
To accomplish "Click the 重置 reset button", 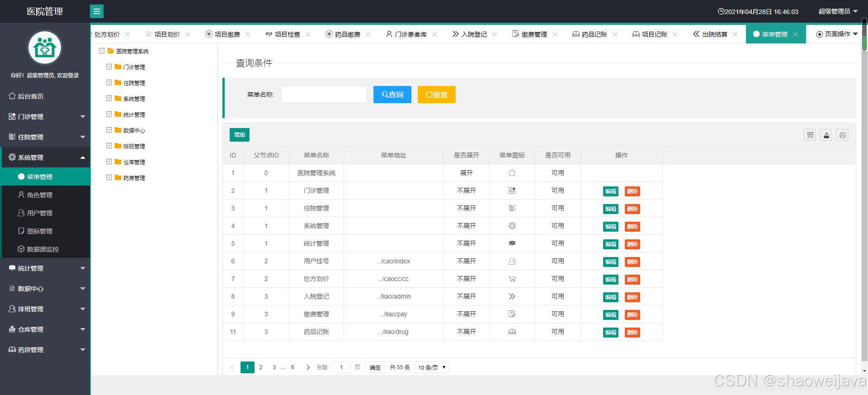I will [436, 95].
